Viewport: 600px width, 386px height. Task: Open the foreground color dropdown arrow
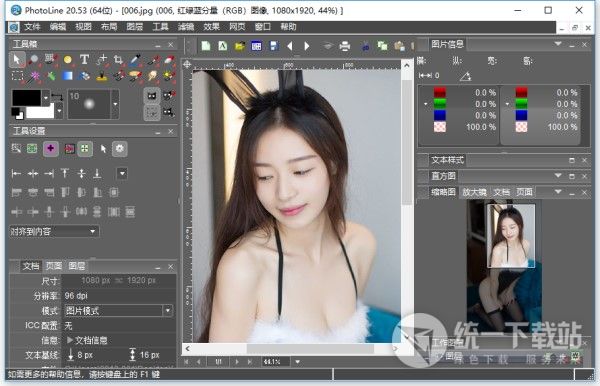(46, 98)
